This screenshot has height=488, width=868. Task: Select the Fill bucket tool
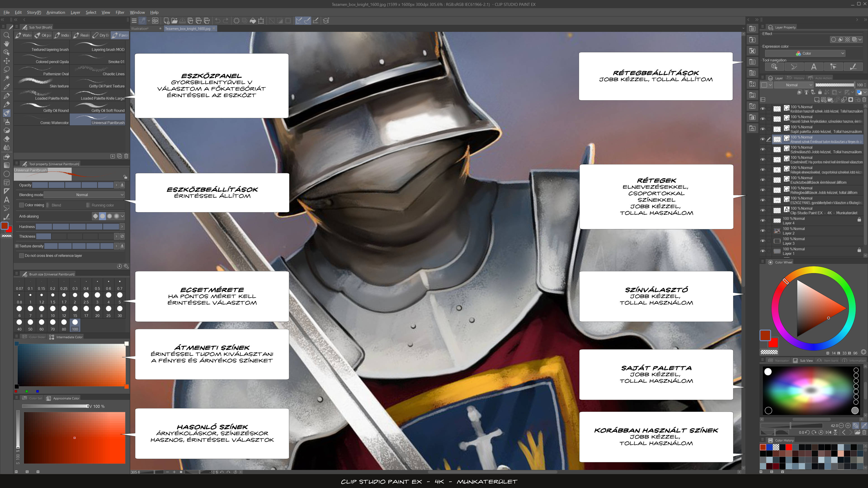[x=6, y=157]
